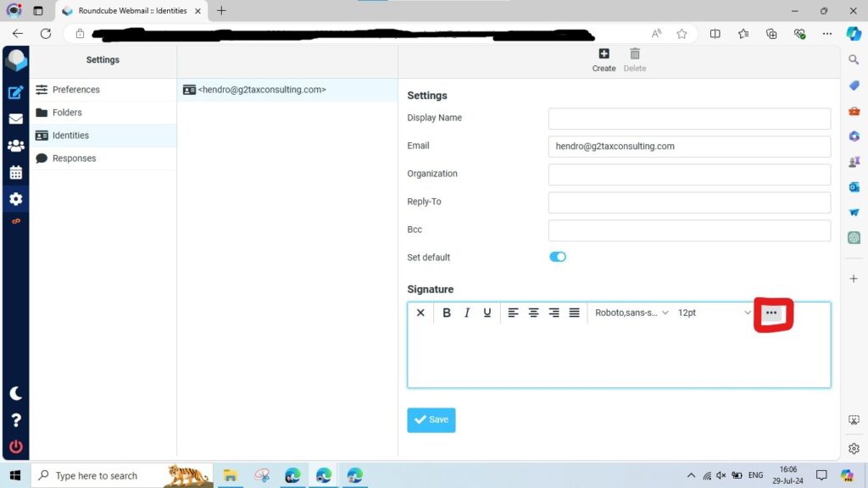Screen dimensions: 868x488
Task: Click the Save button
Action: 431,419
